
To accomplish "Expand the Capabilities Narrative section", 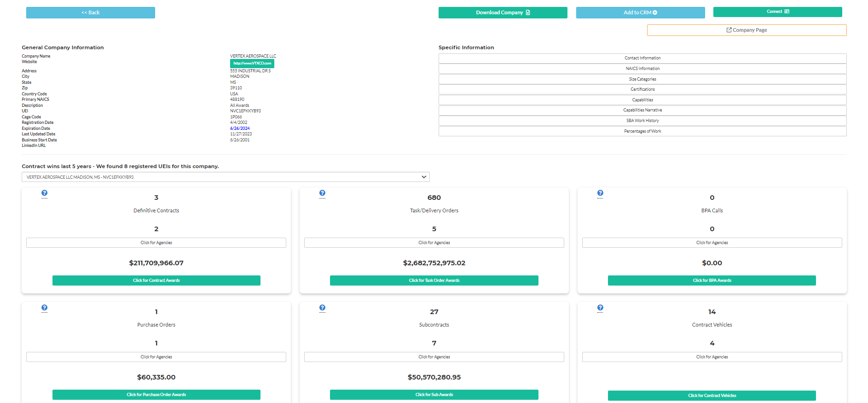I will pos(642,110).
